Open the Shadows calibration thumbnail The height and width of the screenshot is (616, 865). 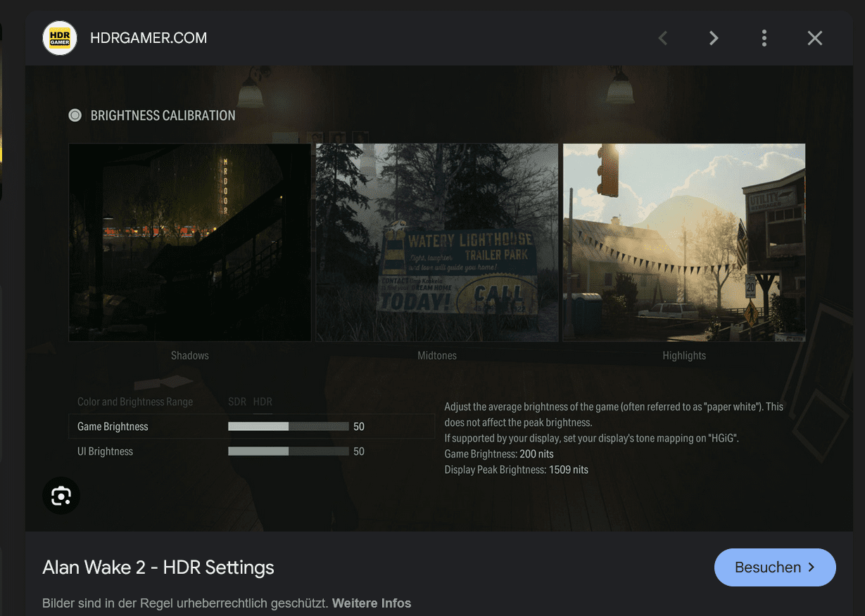189,242
